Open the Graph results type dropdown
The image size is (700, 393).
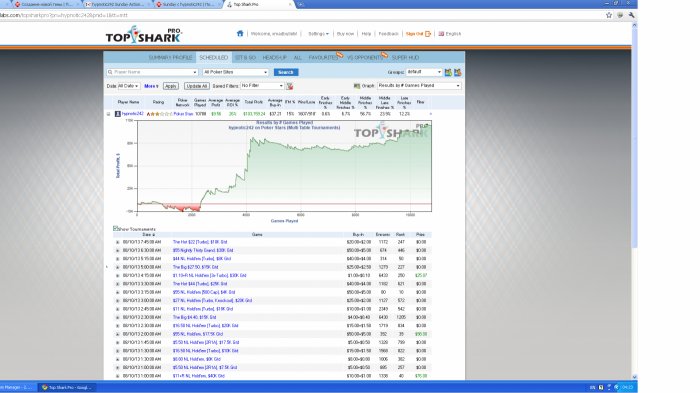[x=419, y=86]
